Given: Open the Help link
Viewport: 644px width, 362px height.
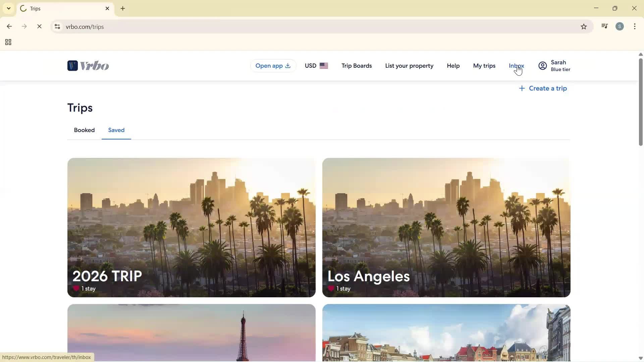Looking at the screenshot, I should tap(453, 66).
